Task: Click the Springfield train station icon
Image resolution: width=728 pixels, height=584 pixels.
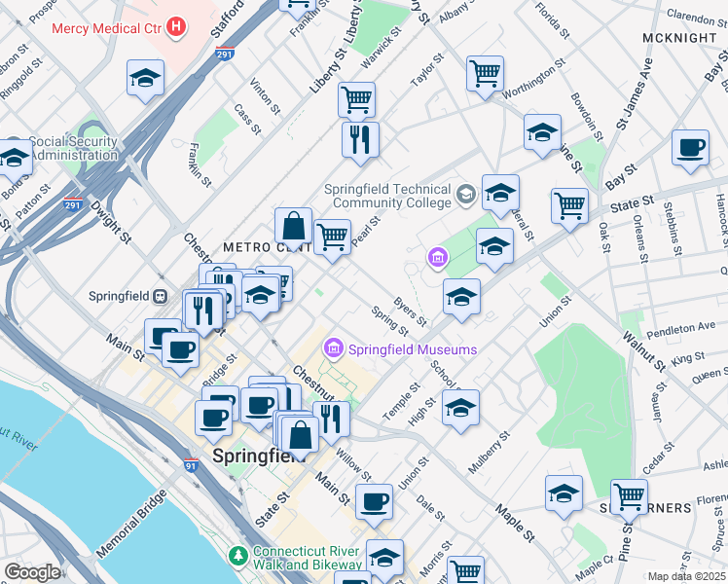Action: 162,296
